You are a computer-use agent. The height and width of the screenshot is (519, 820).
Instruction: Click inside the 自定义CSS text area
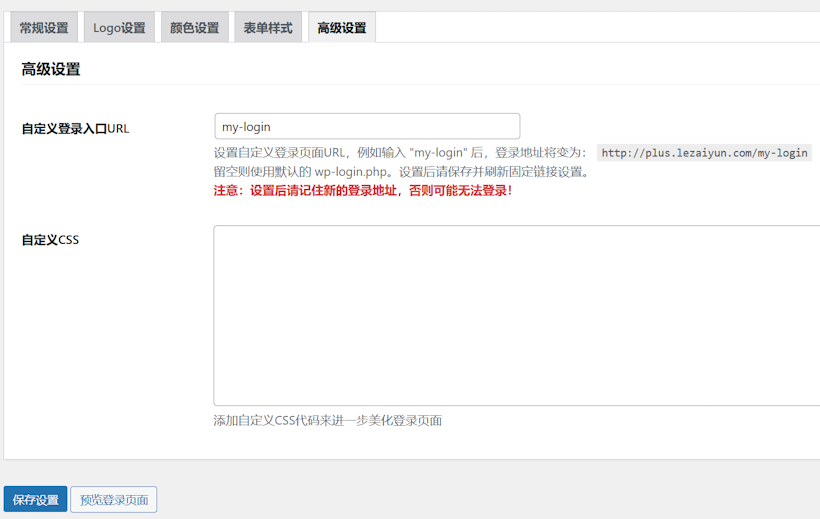click(x=516, y=315)
